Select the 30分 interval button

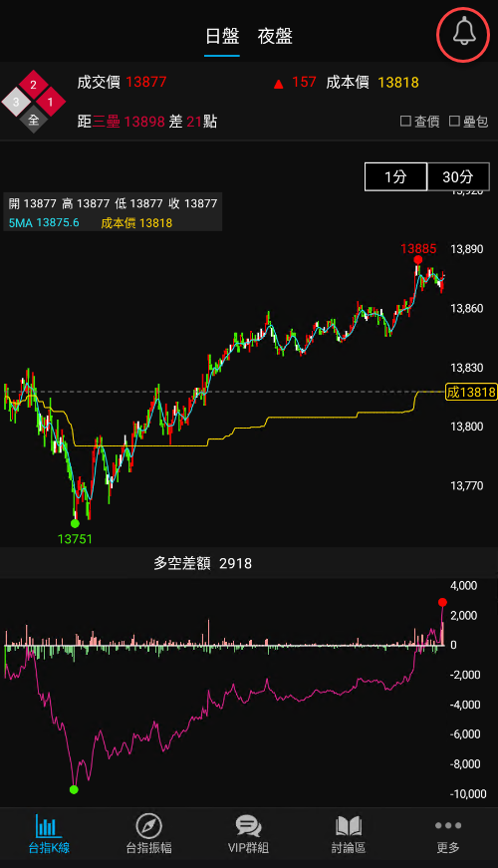click(458, 176)
